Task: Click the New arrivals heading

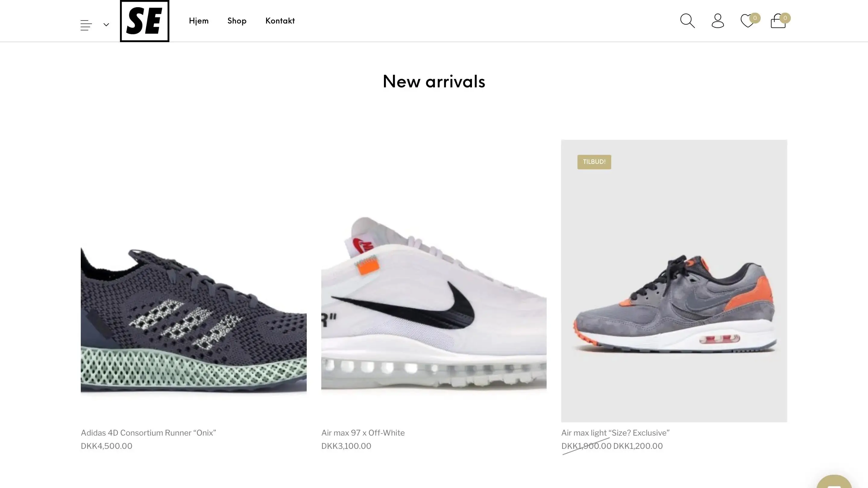Action: click(434, 82)
